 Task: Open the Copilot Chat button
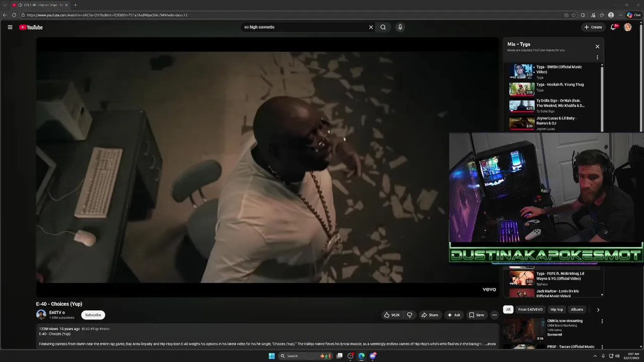pyautogui.click(x=633, y=15)
